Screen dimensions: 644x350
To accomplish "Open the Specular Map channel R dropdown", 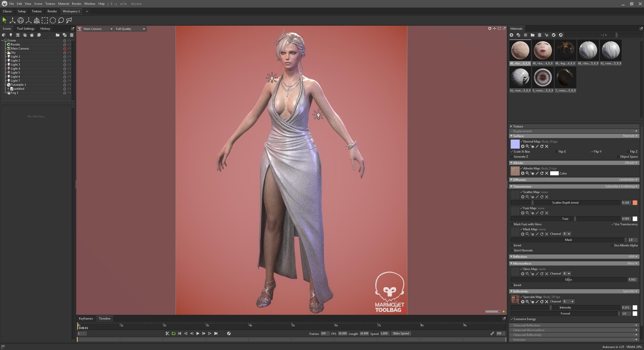I will coord(569,301).
